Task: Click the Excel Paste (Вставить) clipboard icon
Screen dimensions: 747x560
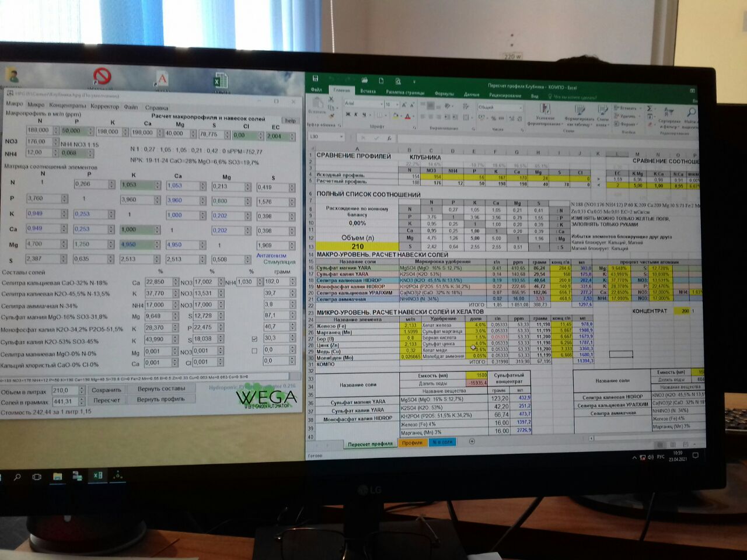Action: 317,104
